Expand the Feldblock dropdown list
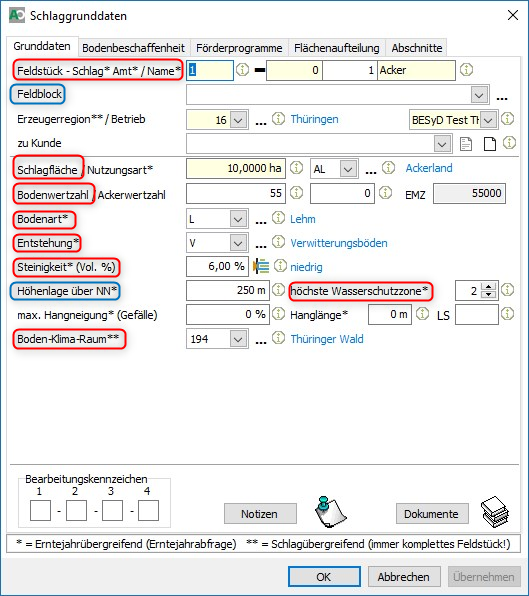Image resolution: width=529 pixels, height=596 pixels. tap(479, 95)
